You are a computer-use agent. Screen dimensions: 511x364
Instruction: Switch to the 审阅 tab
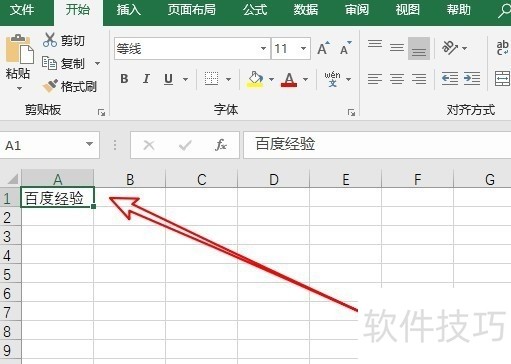click(x=357, y=10)
